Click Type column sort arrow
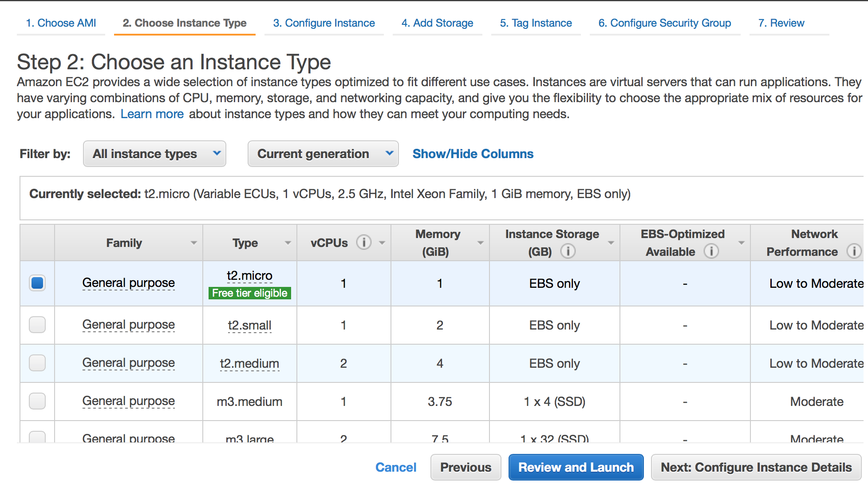The height and width of the screenshot is (485, 868). point(288,243)
